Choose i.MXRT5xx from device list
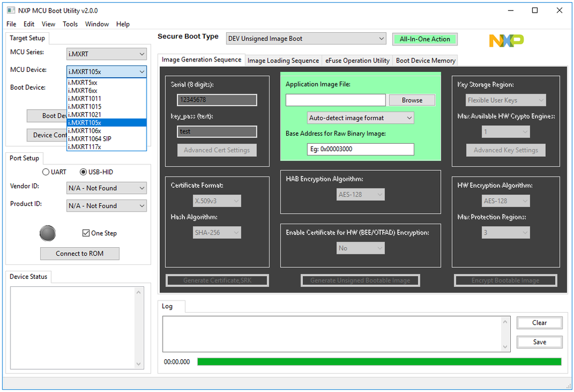This screenshot has width=574, height=392. point(106,82)
